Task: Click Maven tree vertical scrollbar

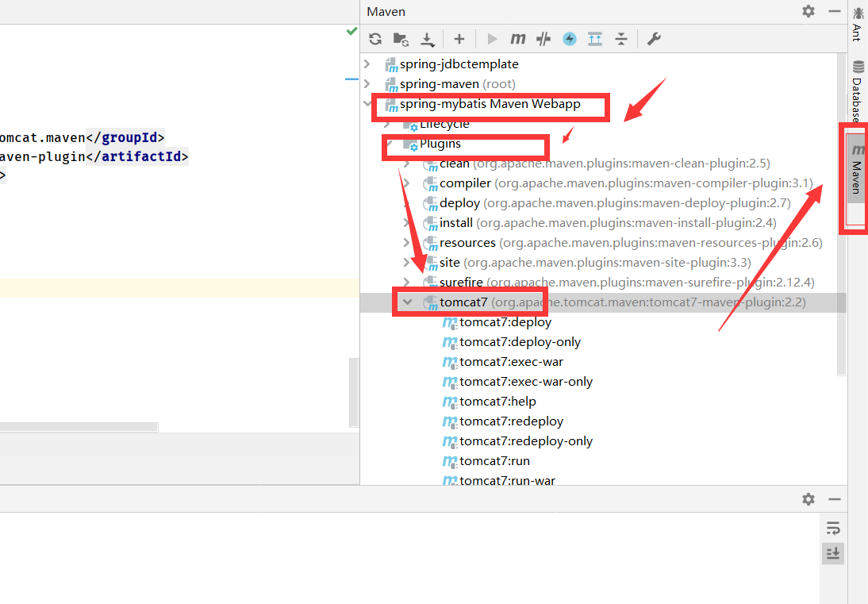Action: tap(842, 216)
